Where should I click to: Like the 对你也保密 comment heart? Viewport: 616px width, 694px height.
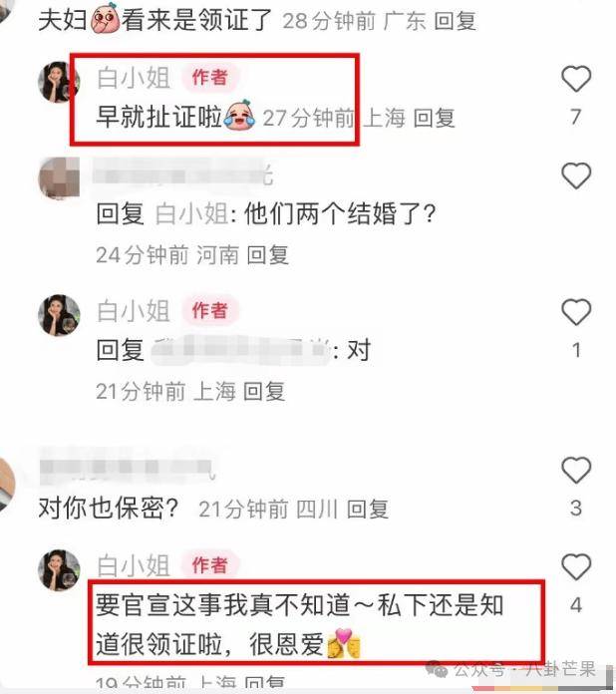[576, 470]
